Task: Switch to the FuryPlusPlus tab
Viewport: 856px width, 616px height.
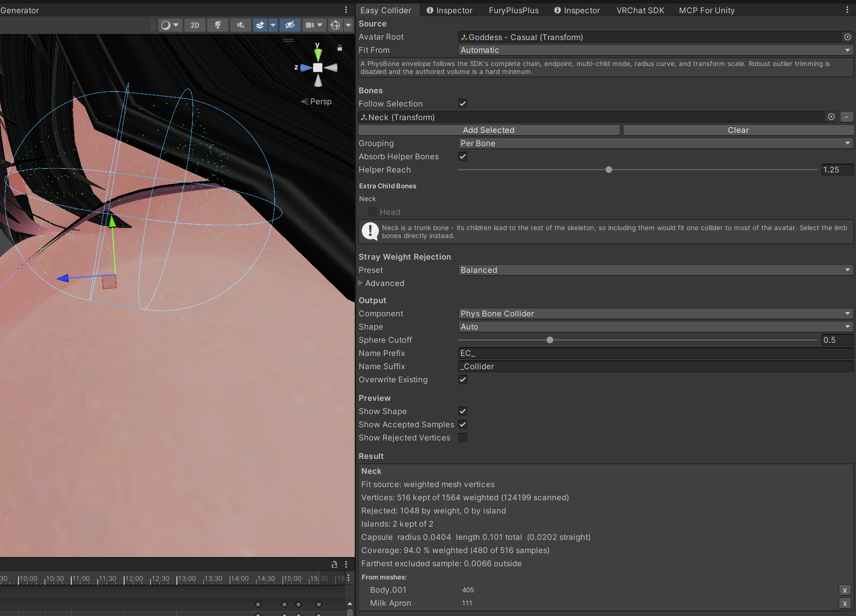Action: click(x=514, y=10)
